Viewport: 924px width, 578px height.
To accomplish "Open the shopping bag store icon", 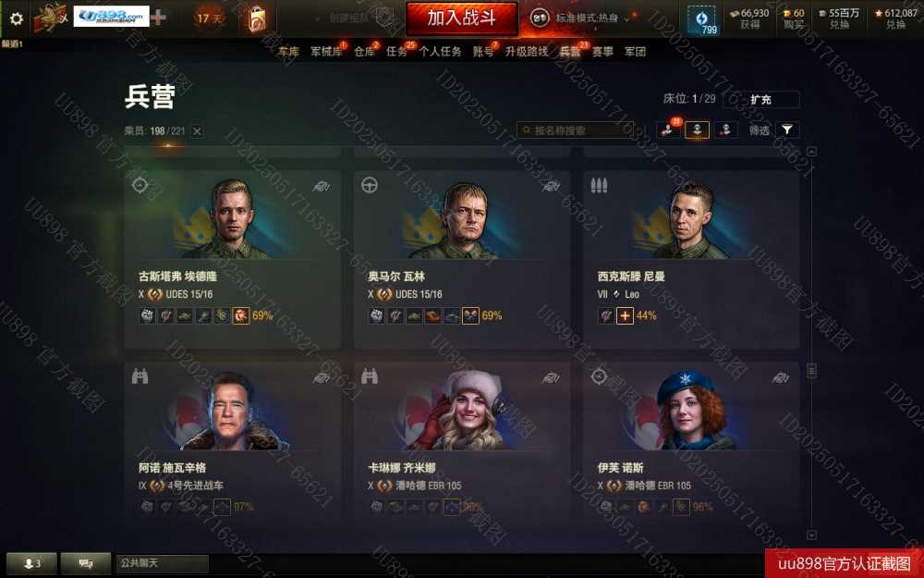I will pos(257,18).
